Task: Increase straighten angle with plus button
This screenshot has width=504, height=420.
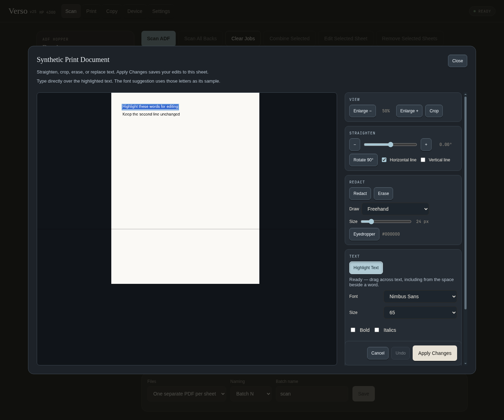Action: [x=426, y=145]
